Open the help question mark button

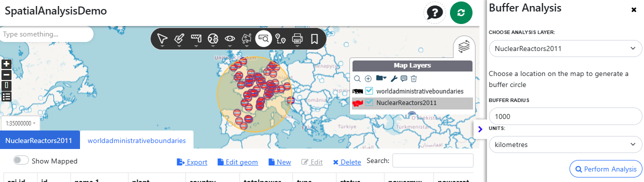435,12
